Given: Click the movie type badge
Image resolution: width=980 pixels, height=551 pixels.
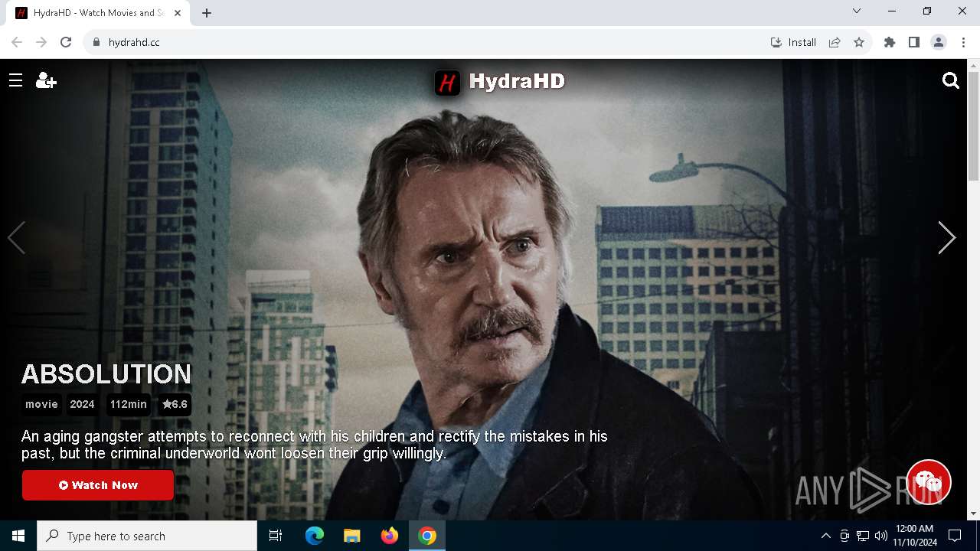Looking at the screenshot, I should pyautogui.click(x=41, y=404).
